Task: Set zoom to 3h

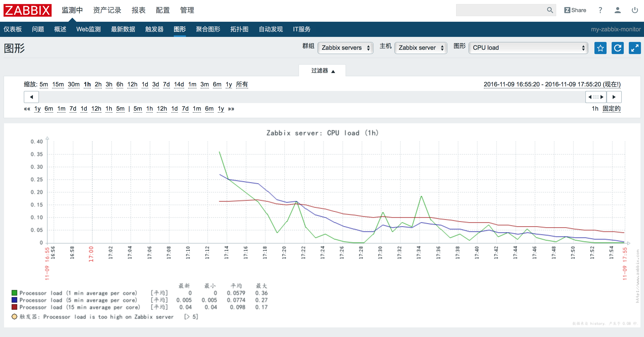Action: (109, 84)
